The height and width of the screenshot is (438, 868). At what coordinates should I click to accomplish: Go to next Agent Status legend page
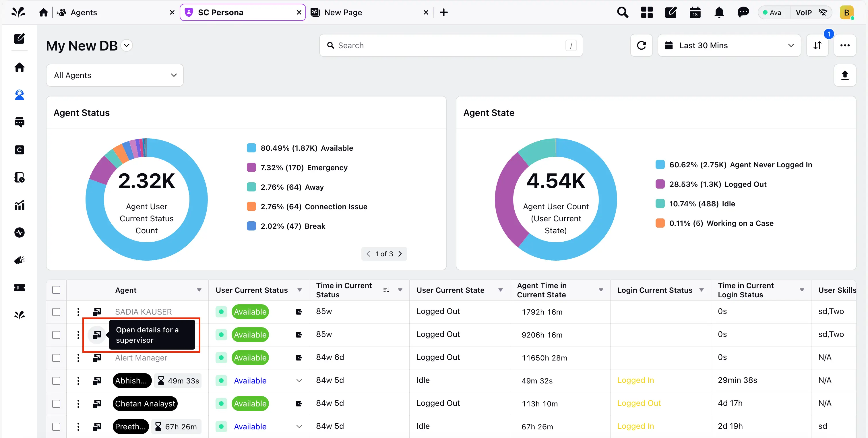(x=400, y=254)
